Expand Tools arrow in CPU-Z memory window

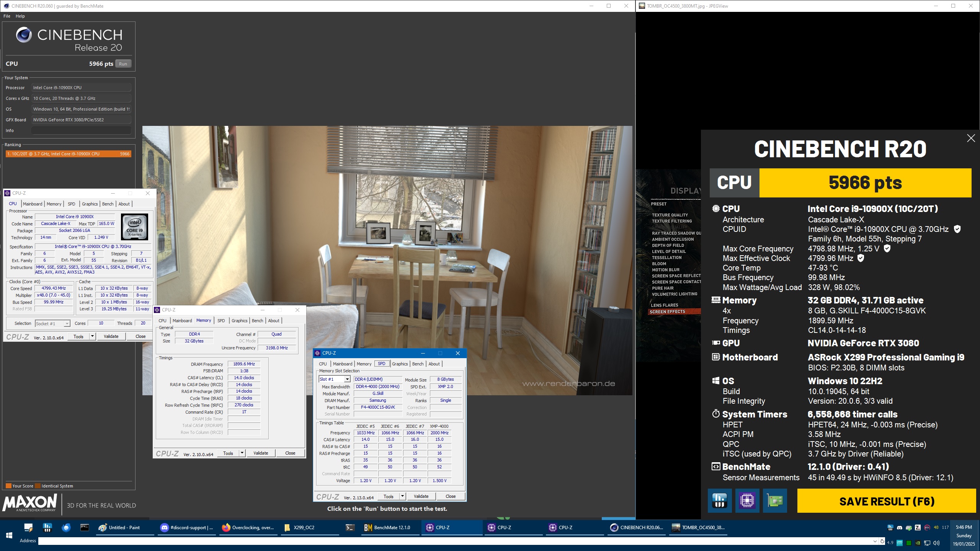pyautogui.click(x=242, y=453)
